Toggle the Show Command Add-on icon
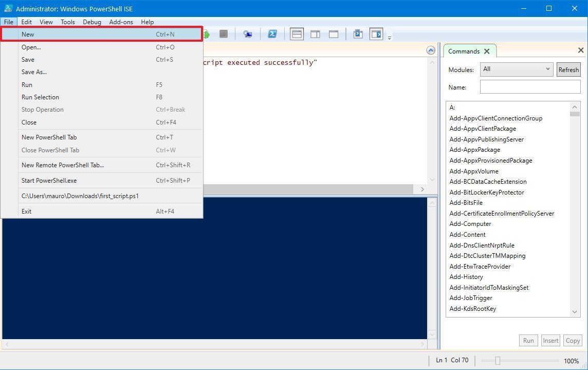 tap(376, 34)
